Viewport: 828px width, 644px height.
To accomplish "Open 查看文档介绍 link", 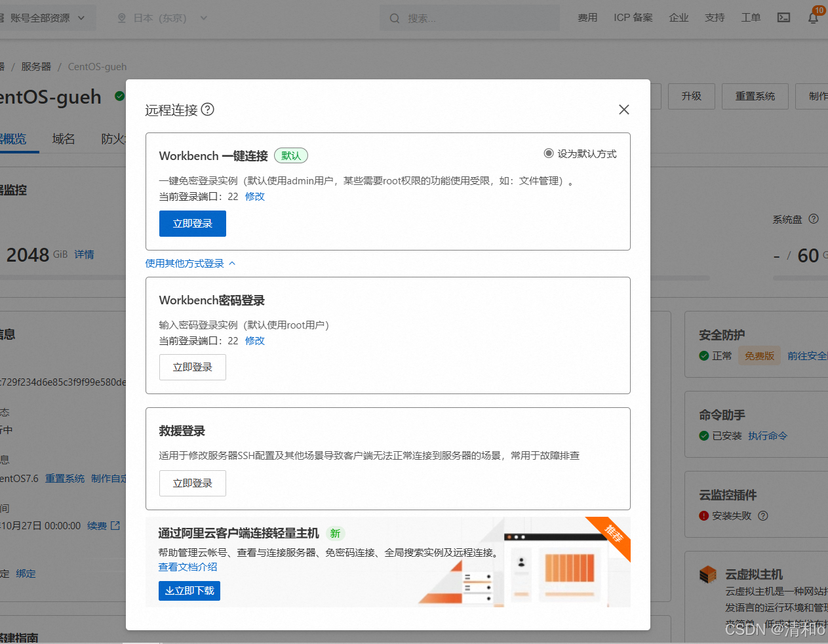I will tap(187, 567).
